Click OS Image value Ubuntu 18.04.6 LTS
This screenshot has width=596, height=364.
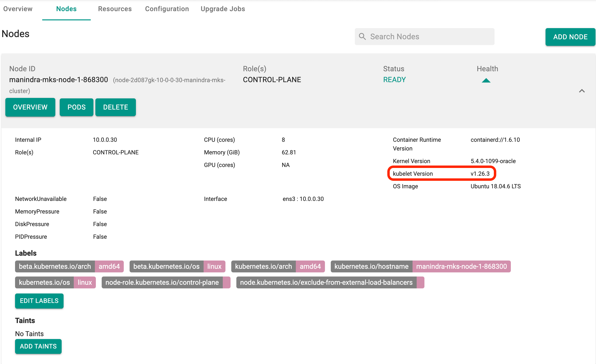(x=496, y=186)
